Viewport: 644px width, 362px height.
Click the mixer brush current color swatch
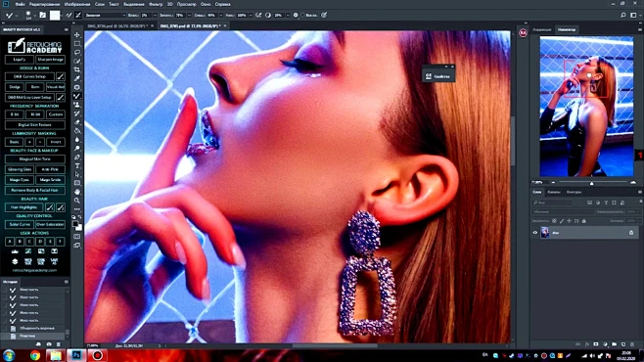coord(55,16)
